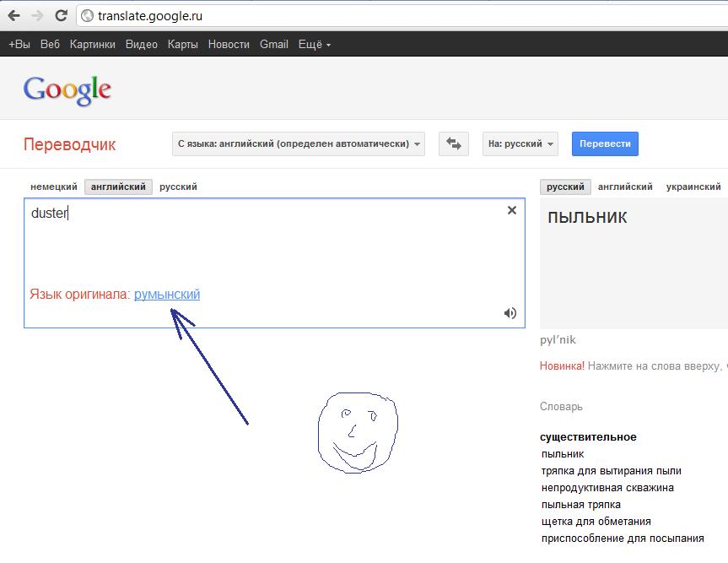728x563 pixels.
Task: Click the 'румынский' suggested language link
Action: click(x=167, y=294)
